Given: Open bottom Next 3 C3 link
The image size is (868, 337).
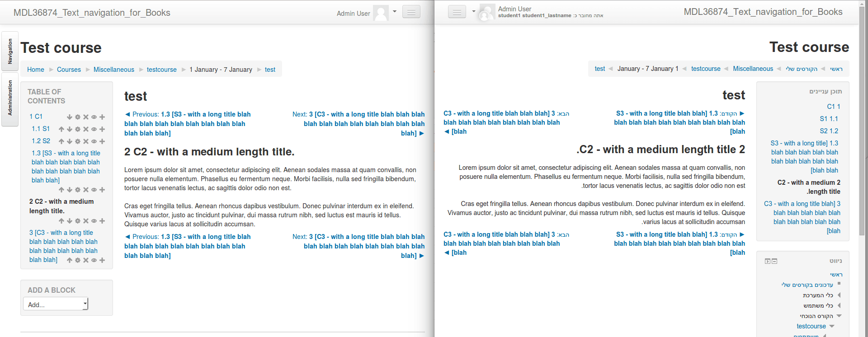Looking at the screenshot, I should coord(359,246).
